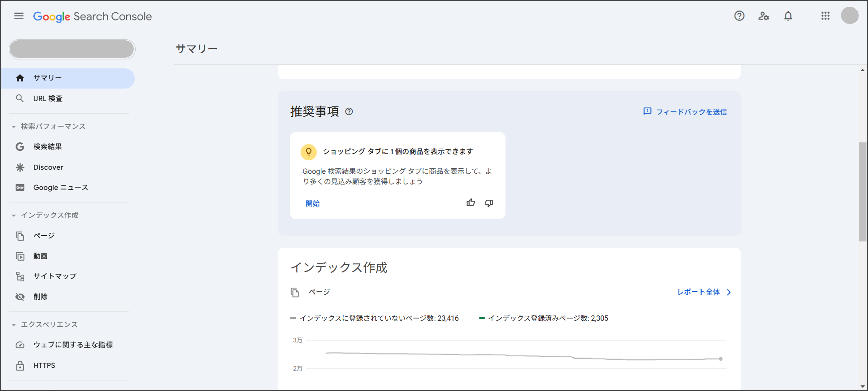Open the help question mark icon
Image resolution: width=868 pixels, height=391 pixels.
pyautogui.click(x=739, y=16)
